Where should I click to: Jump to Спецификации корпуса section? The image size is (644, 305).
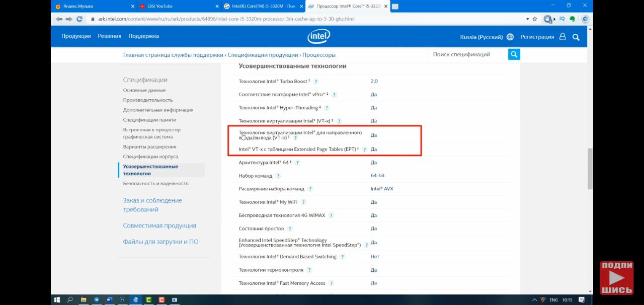pyautogui.click(x=150, y=157)
